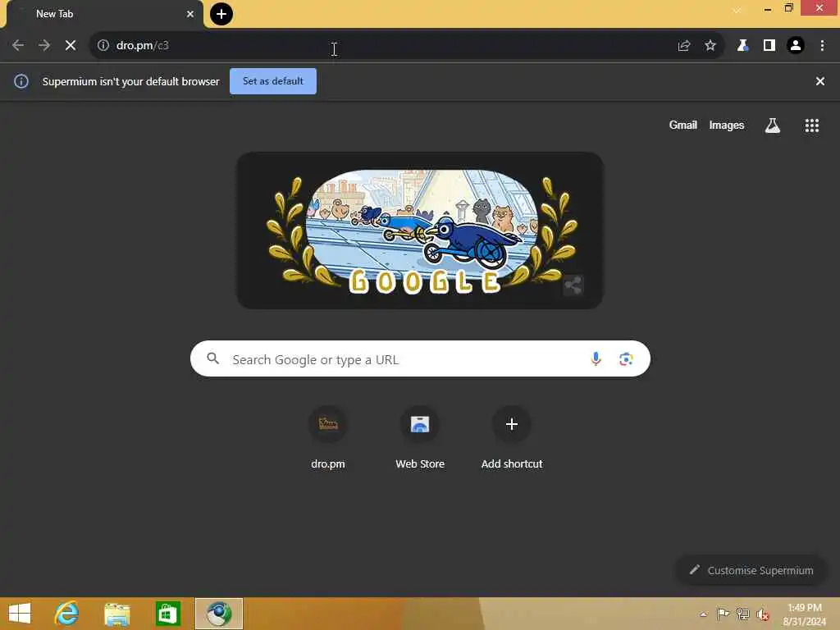The image size is (840, 630).
Task: Show hidden tray icons arrow
Action: (703, 614)
